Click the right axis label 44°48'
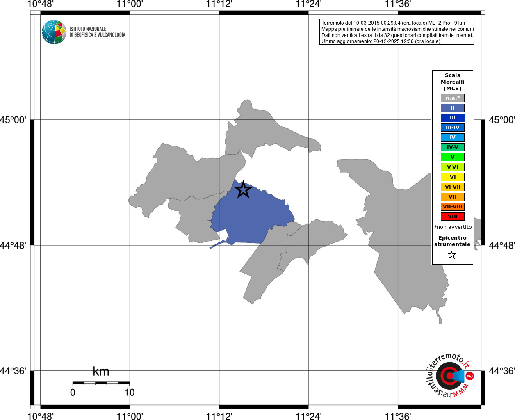Image resolution: width=515 pixels, height=420 pixels. click(x=502, y=245)
